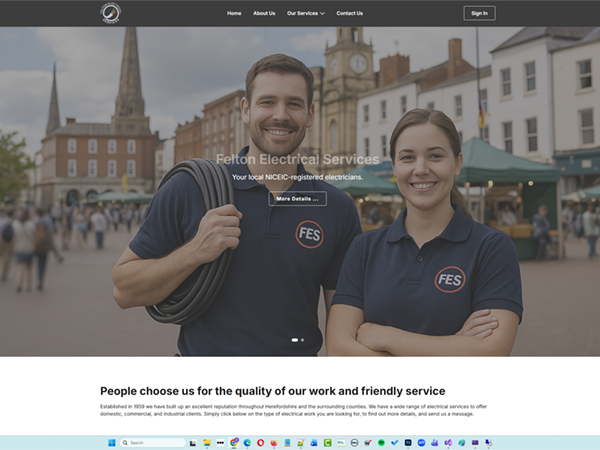Open Task View from the taskbar
Image resolution: width=600 pixels, height=450 pixels.
[193, 443]
